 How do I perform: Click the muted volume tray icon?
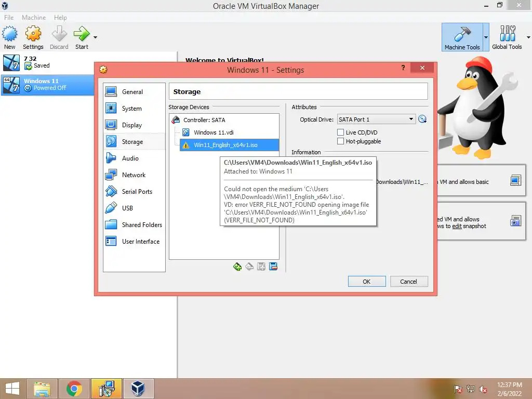[x=483, y=389]
